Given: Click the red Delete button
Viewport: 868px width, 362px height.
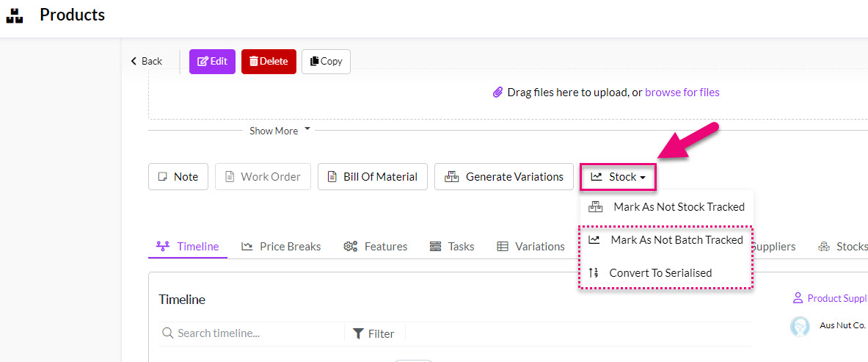Looking at the screenshot, I should 269,62.
